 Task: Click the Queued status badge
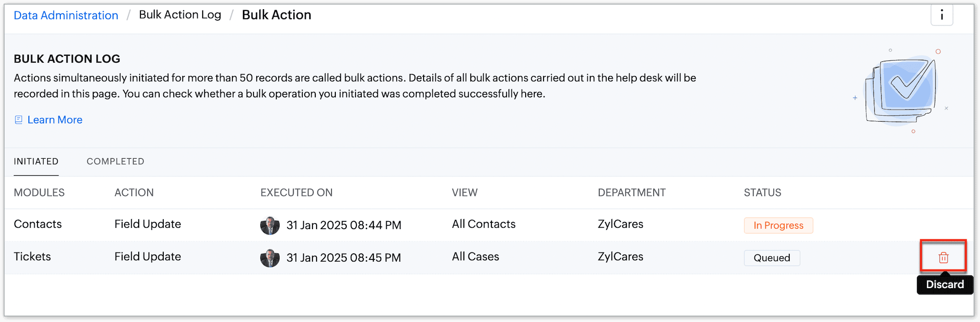pyautogui.click(x=772, y=258)
